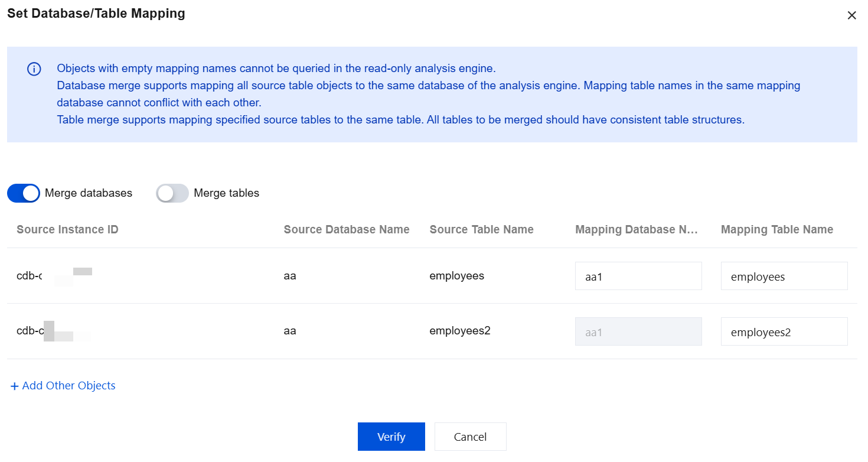The width and height of the screenshot is (868, 462).
Task: Select the Source Database Name column header
Action: pyautogui.click(x=347, y=230)
